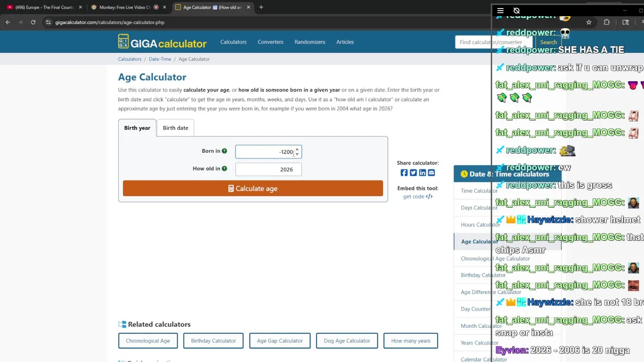644x362 pixels.
Task: Click the Calculate age button
Action: point(253,189)
